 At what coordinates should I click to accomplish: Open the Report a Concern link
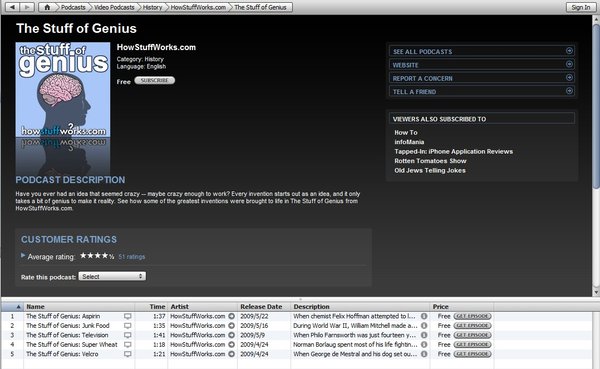click(482, 78)
